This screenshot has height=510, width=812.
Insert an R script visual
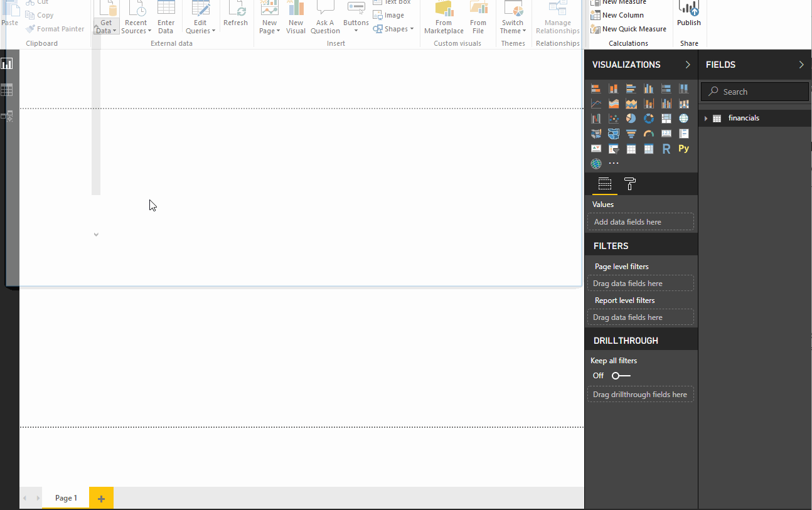666,149
